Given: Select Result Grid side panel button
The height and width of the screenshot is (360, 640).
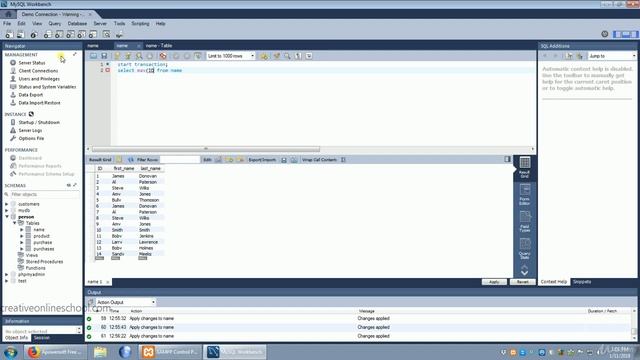Looking at the screenshot, I should point(525,167).
